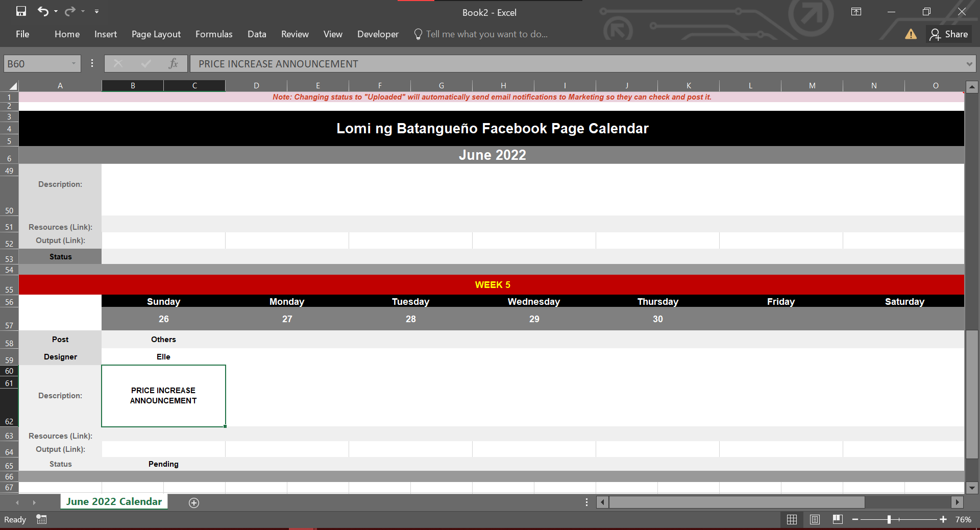980x530 pixels.
Task: Open the Developer tab
Action: click(x=378, y=34)
